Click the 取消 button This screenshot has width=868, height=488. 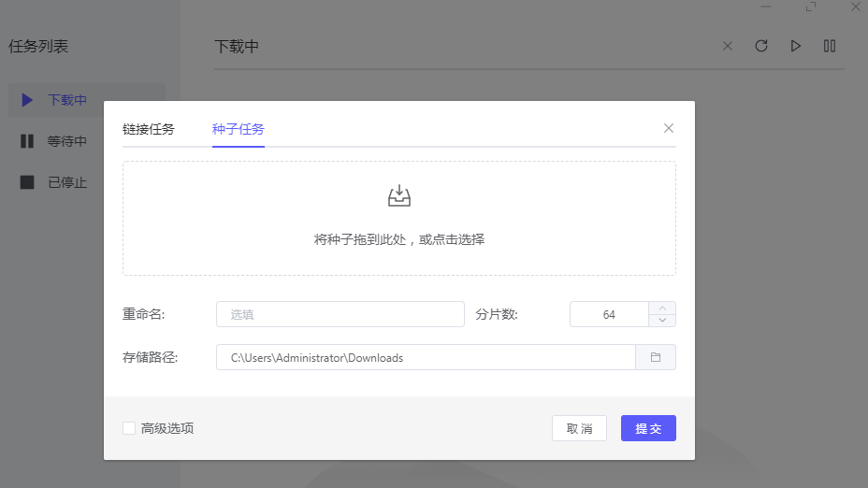tap(579, 428)
